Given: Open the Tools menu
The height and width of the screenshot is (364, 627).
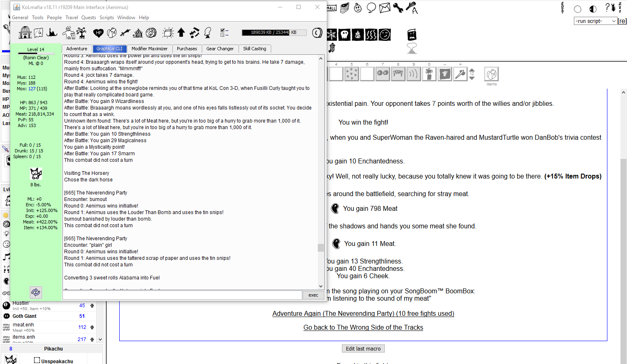Looking at the screenshot, I should (x=38, y=18).
